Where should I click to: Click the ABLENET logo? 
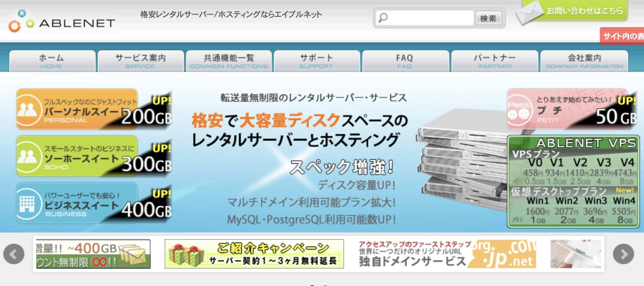pyautogui.click(x=62, y=21)
